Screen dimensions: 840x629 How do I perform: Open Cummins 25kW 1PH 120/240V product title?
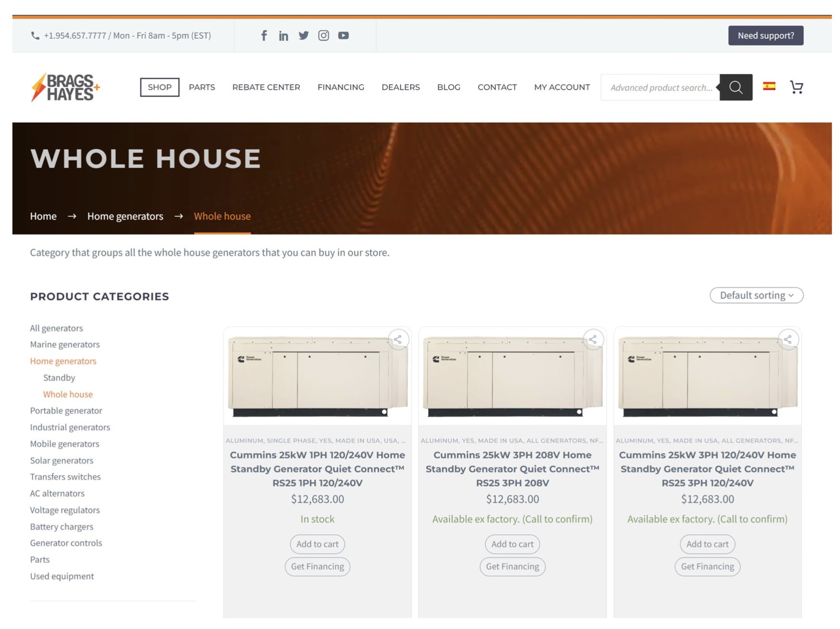click(x=317, y=469)
